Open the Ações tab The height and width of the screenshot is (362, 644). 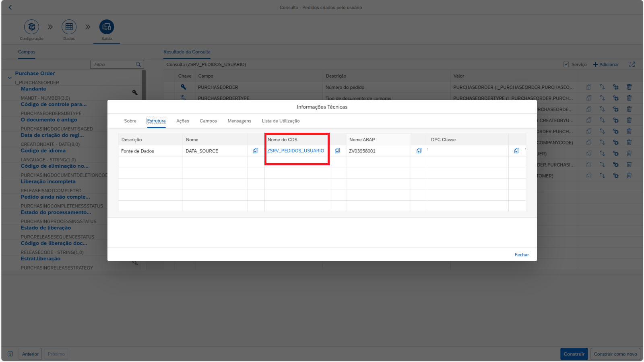[183, 121]
